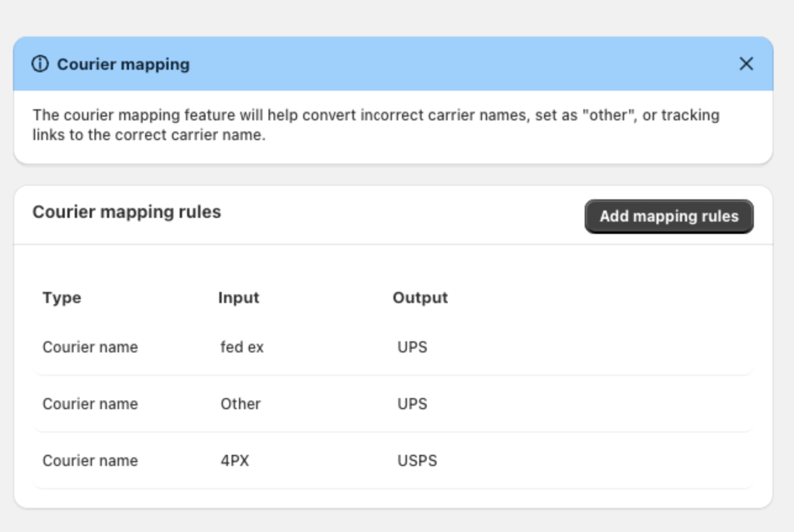Screen dimensions: 794x532
Task: Click Add mapping rules
Action: tap(668, 217)
